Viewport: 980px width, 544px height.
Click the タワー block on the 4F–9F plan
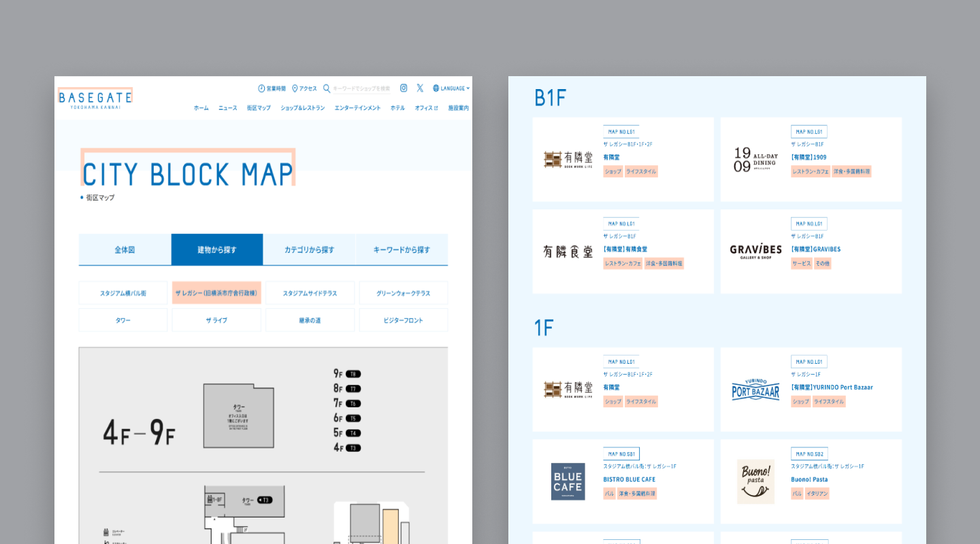tap(238, 415)
